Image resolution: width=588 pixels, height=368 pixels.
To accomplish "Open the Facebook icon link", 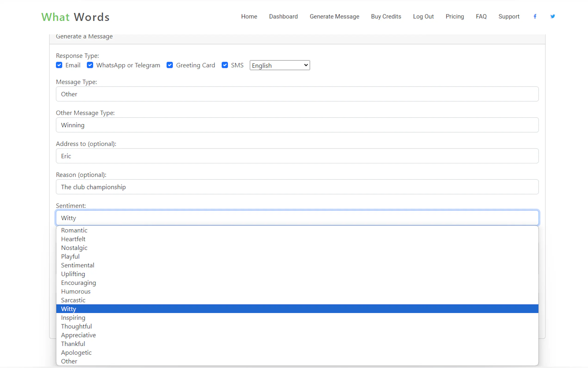I will pos(535,16).
